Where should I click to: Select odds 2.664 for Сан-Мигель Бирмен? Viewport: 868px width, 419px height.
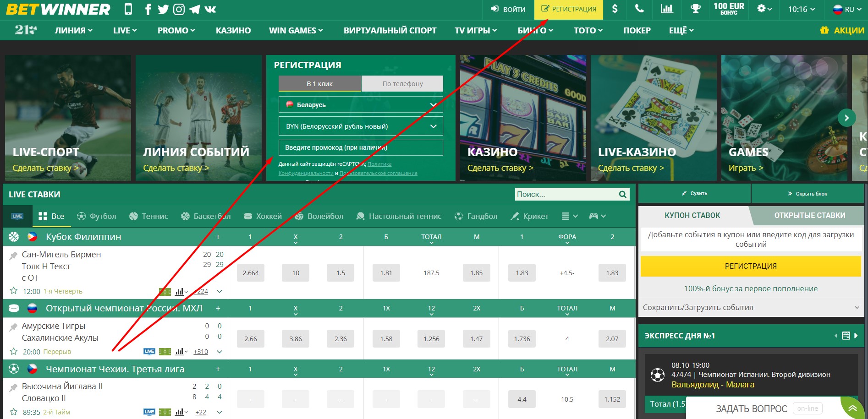251,272
